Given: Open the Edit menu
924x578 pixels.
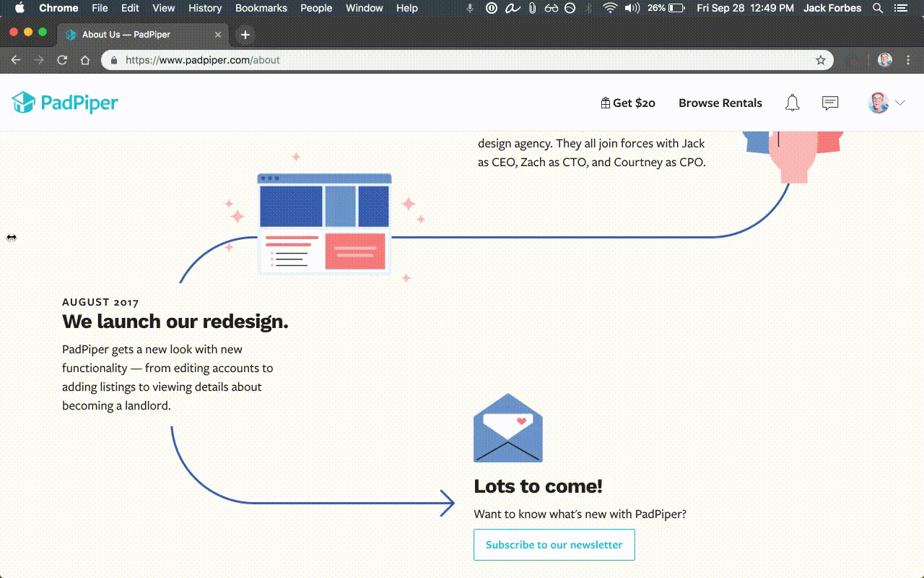Looking at the screenshot, I should 130,8.
